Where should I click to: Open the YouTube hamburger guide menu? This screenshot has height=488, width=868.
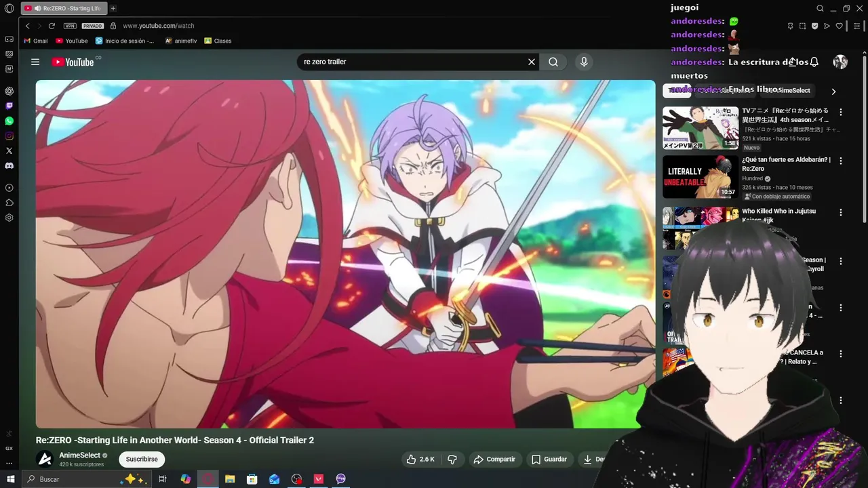[x=35, y=62]
